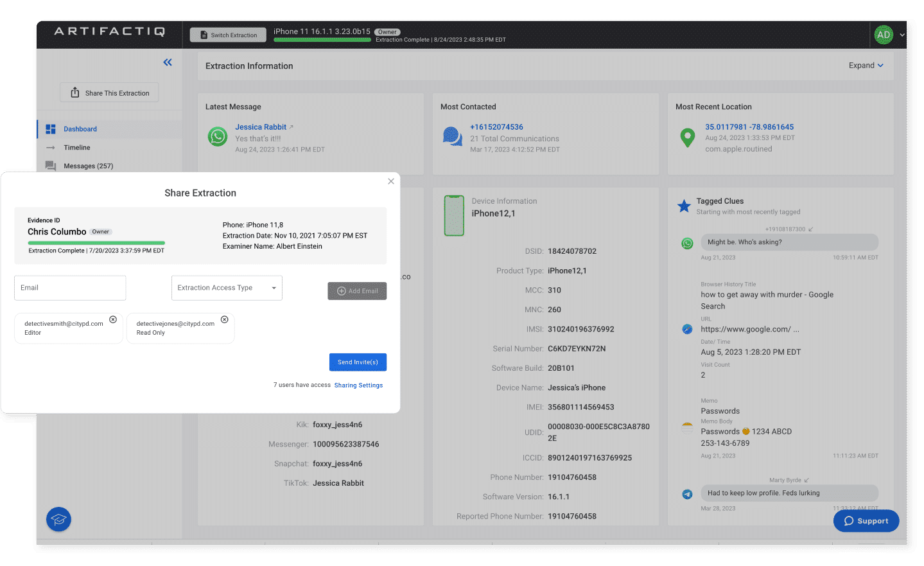Select the Chris Columbo evidence ID text

[57, 232]
